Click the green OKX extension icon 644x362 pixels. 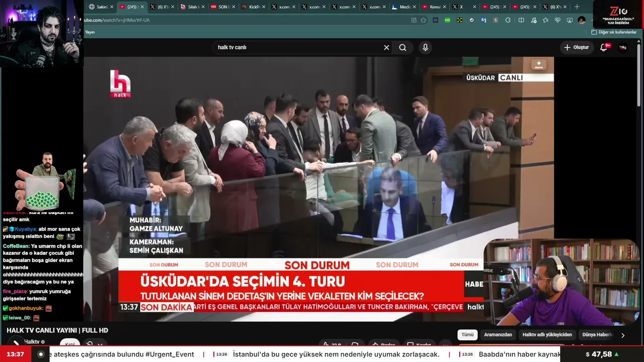[x=447, y=20]
